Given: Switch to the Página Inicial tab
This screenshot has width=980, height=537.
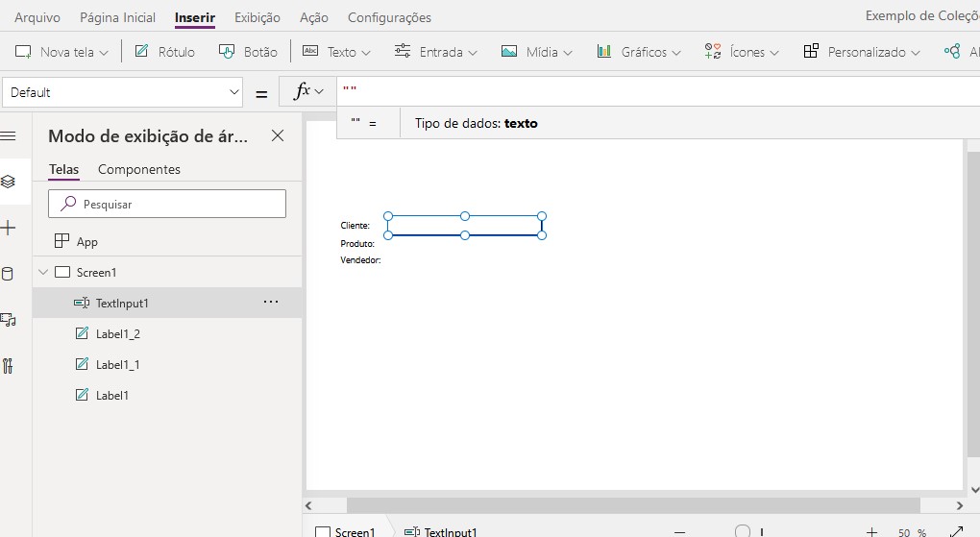Looking at the screenshot, I should (117, 17).
